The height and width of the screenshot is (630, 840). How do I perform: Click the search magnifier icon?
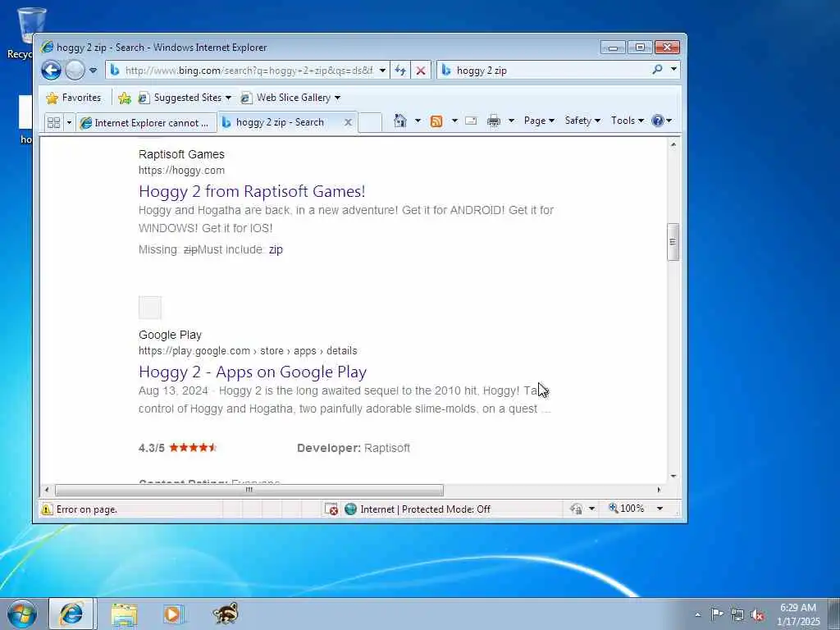coord(657,70)
